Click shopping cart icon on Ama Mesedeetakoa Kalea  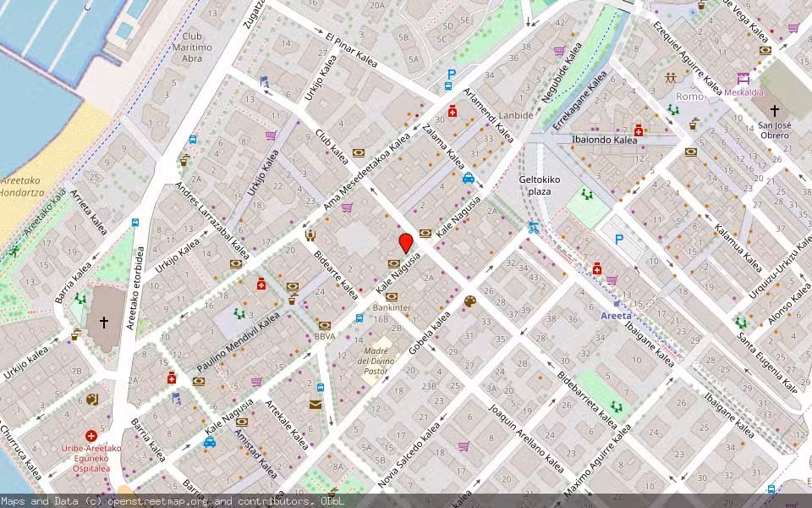(347, 207)
